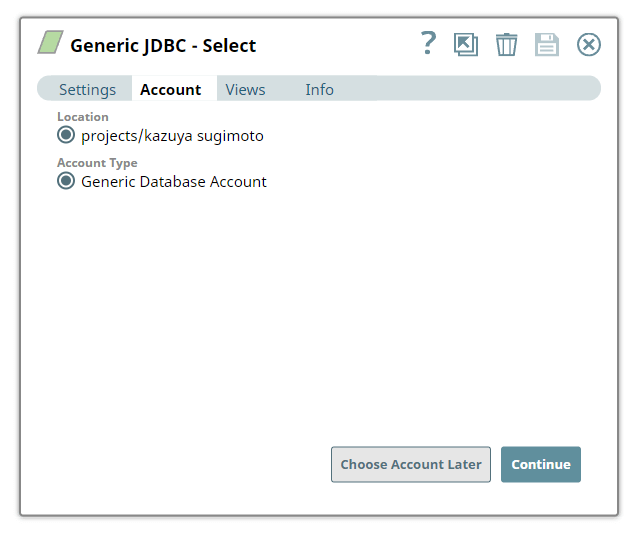Click the "Generic Database Account" text
The height and width of the screenshot is (536, 643).
174,182
